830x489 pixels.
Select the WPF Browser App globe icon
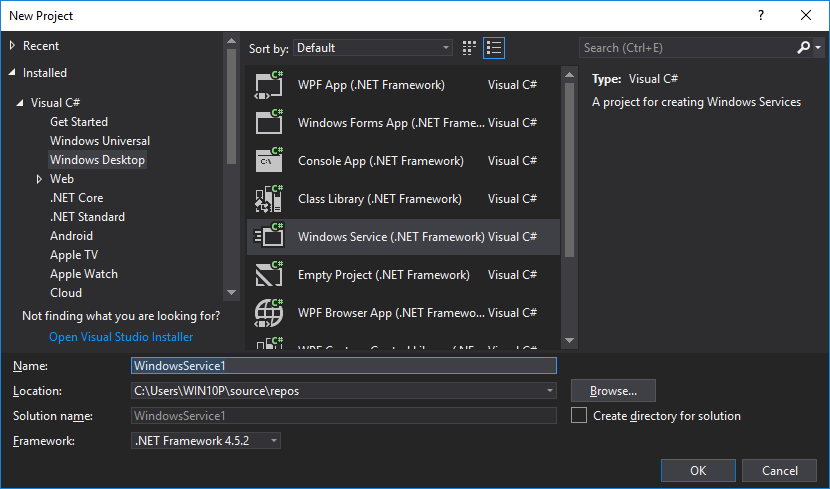click(x=269, y=313)
